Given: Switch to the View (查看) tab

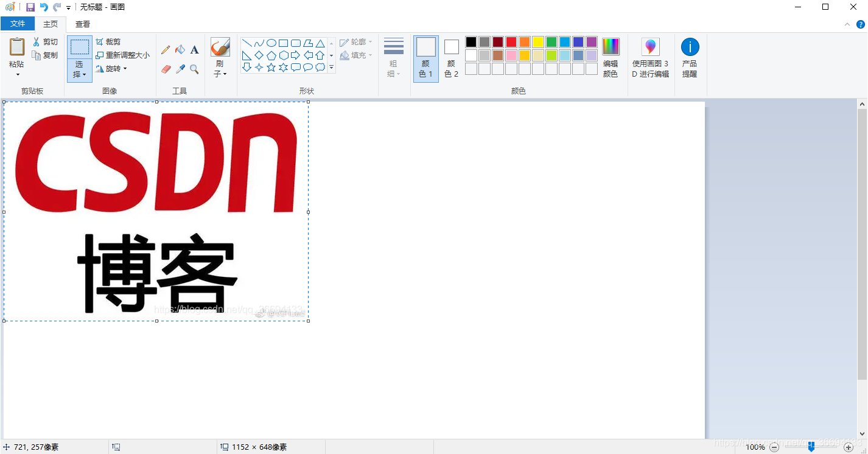Looking at the screenshot, I should click(83, 24).
